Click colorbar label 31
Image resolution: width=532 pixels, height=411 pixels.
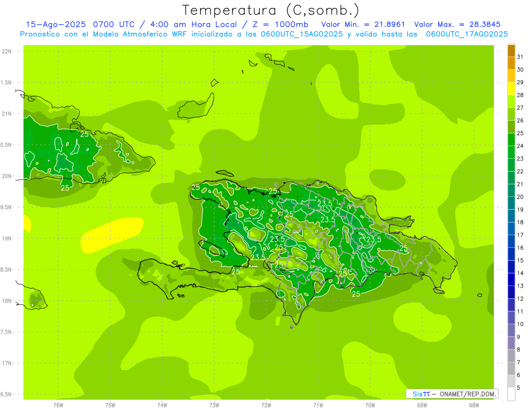point(520,57)
